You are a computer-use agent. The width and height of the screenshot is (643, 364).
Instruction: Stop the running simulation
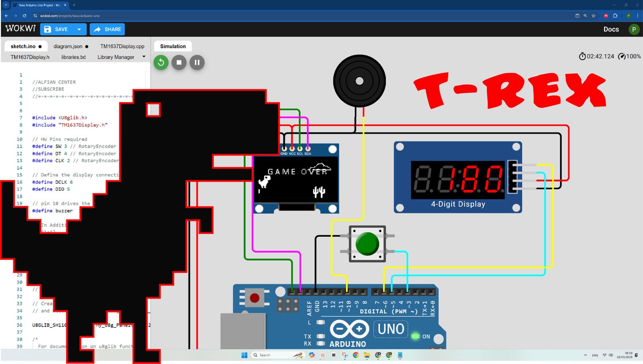(x=179, y=62)
